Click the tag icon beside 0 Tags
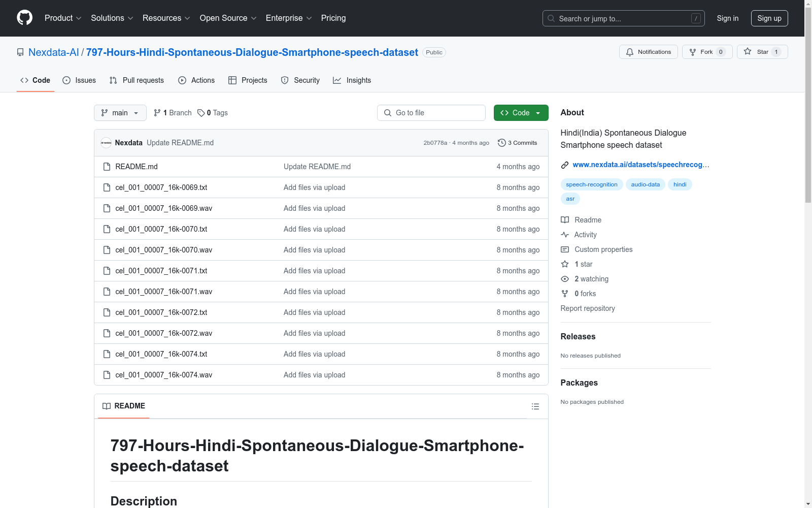Image resolution: width=812 pixels, height=508 pixels. (x=201, y=113)
